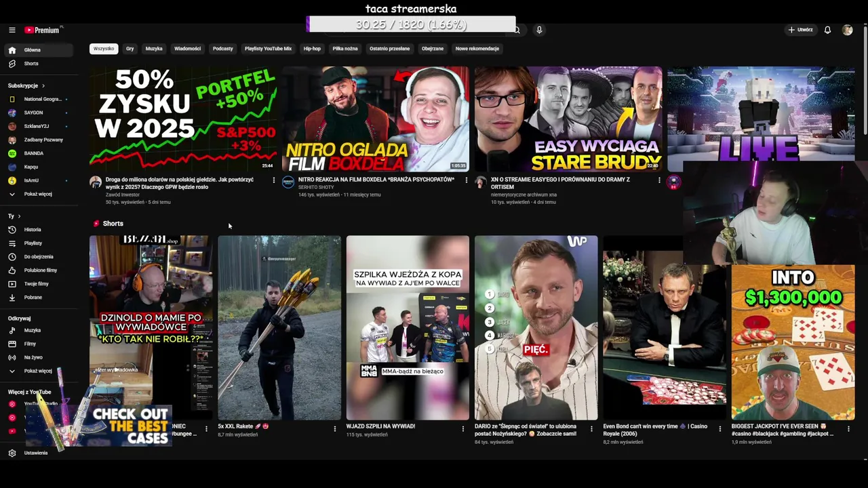This screenshot has height=488, width=868.
Task: Open Polubione filmy liked videos
Action: click(x=39, y=270)
